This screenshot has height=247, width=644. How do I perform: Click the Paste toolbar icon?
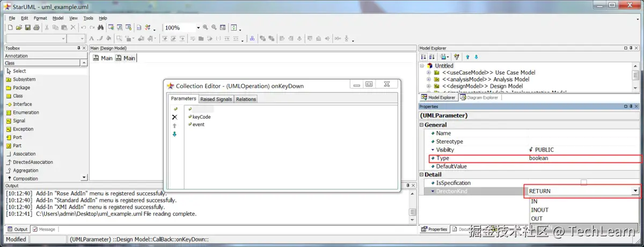coord(64,27)
